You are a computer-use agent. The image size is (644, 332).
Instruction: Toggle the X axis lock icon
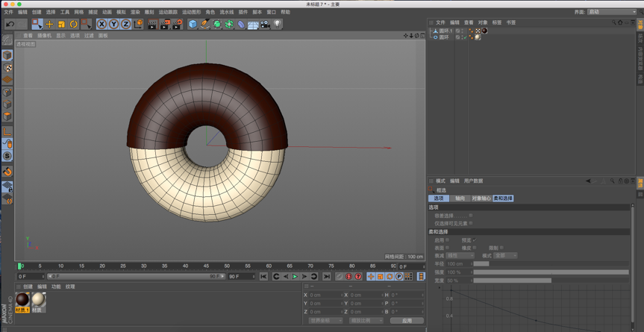click(101, 25)
